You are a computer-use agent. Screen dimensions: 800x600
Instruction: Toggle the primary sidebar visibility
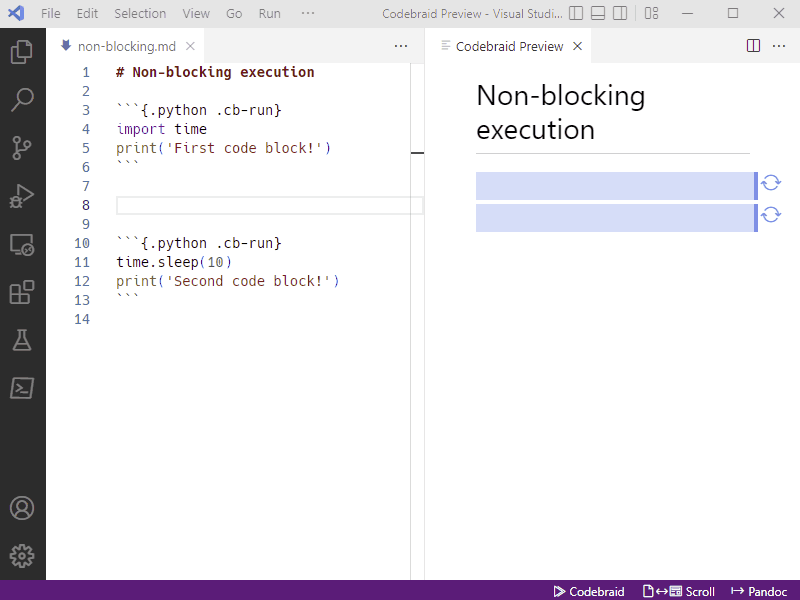click(576, 13)
